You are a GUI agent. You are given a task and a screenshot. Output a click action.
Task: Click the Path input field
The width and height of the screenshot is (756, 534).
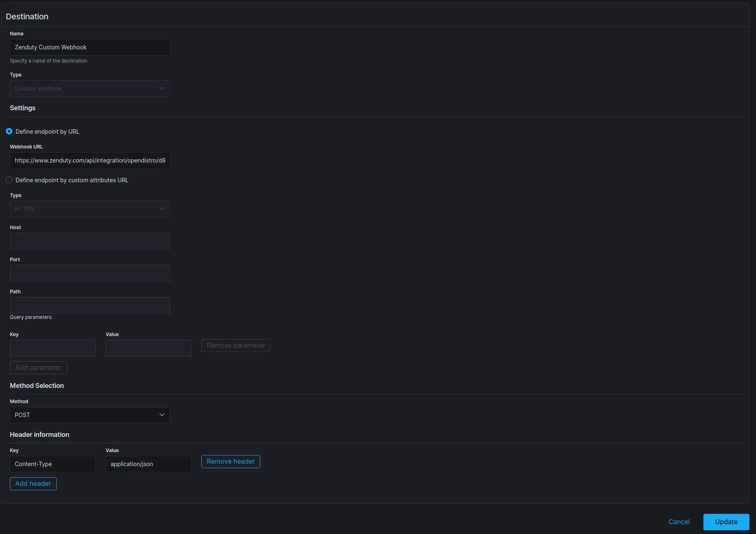(90, 305)
